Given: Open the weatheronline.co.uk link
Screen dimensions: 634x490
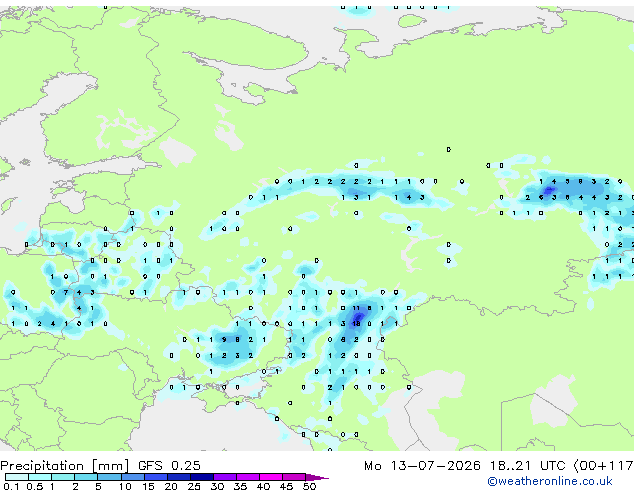Looking at the screenshot, I should [x=550, y=481].
